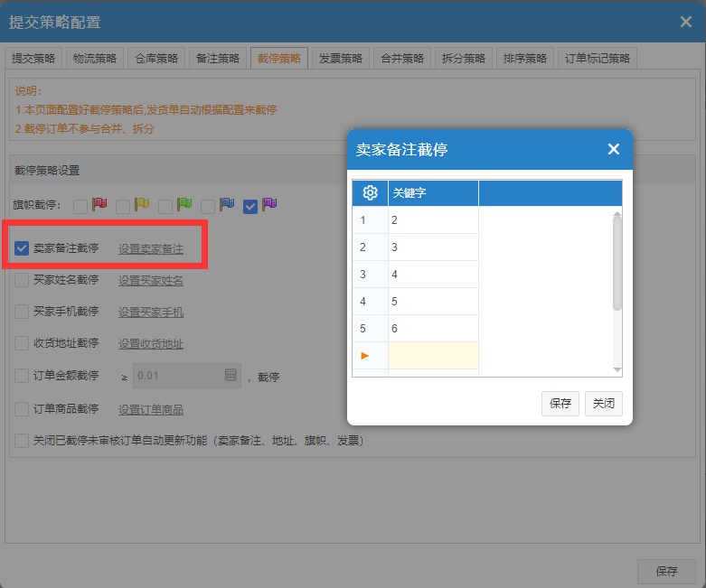Screen dimensions: 706x588
Task: Select the 截停策略 tab
Action: pos(279,59)
